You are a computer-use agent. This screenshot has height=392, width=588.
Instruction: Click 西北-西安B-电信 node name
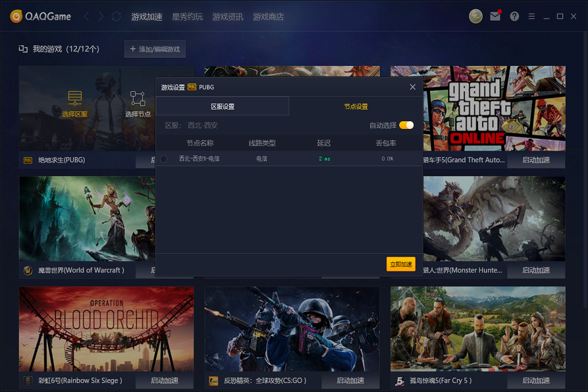click(x=199, y=159)
